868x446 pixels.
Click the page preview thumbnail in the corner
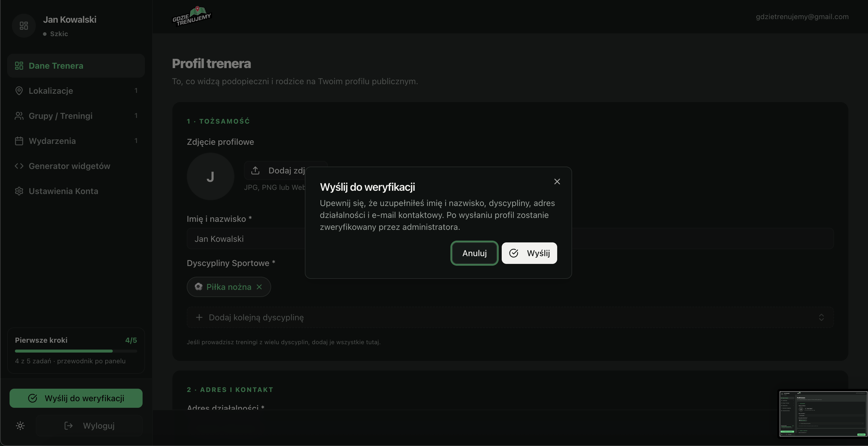pyautogui.click(x=823, y=414)
